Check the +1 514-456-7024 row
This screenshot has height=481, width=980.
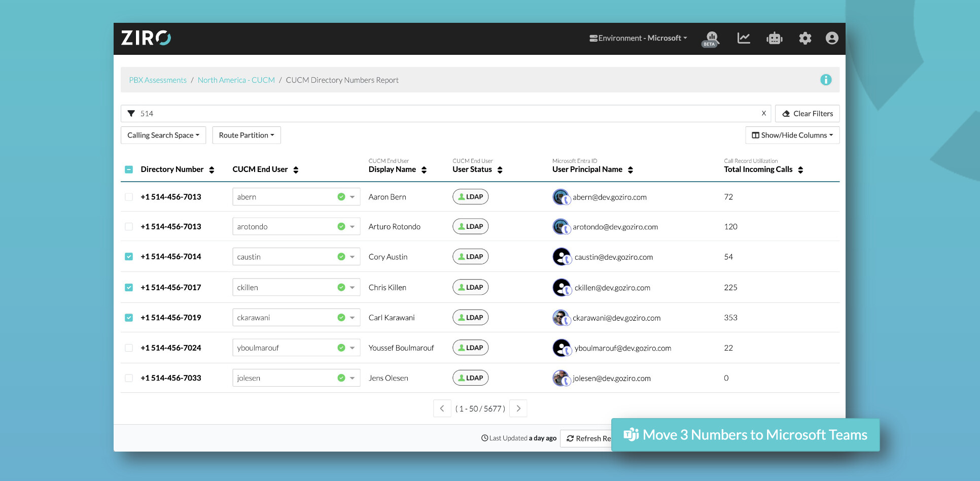pyautogui.click(x=129, y=348)
